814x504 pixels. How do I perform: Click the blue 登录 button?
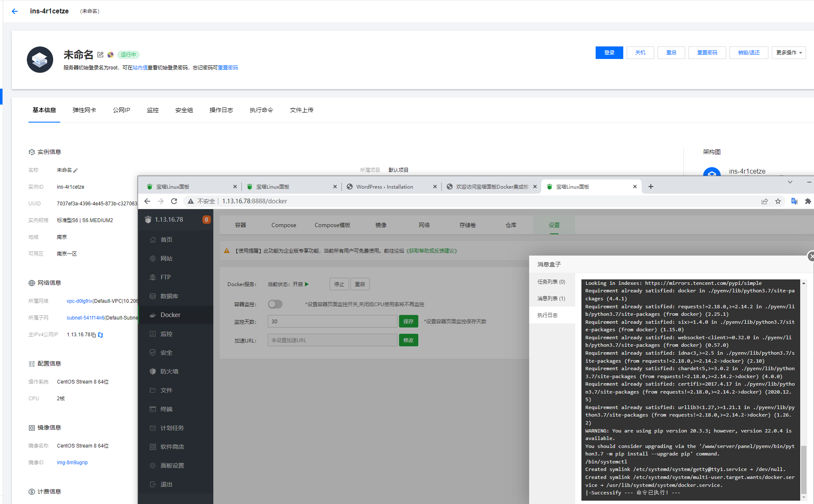(609, 53)
